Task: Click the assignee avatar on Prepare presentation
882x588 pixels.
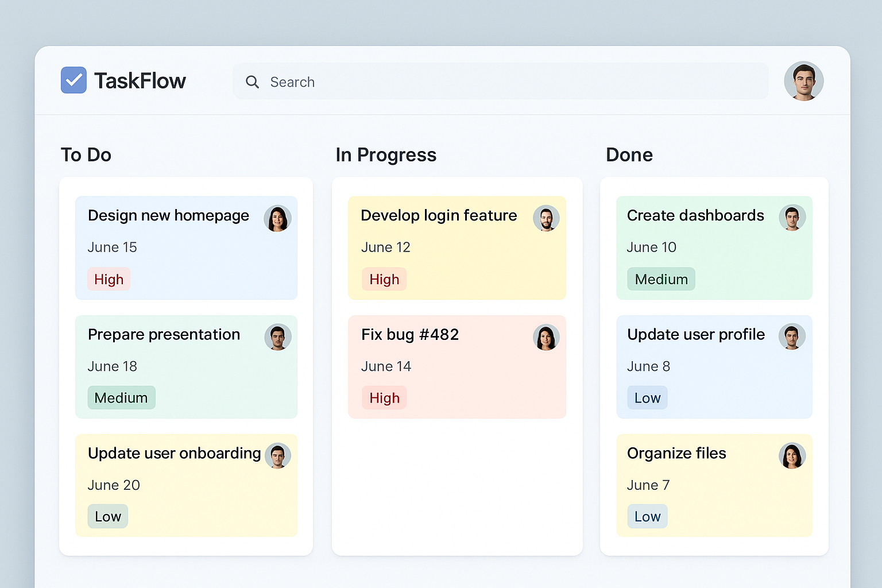Action: pos(278,337)
